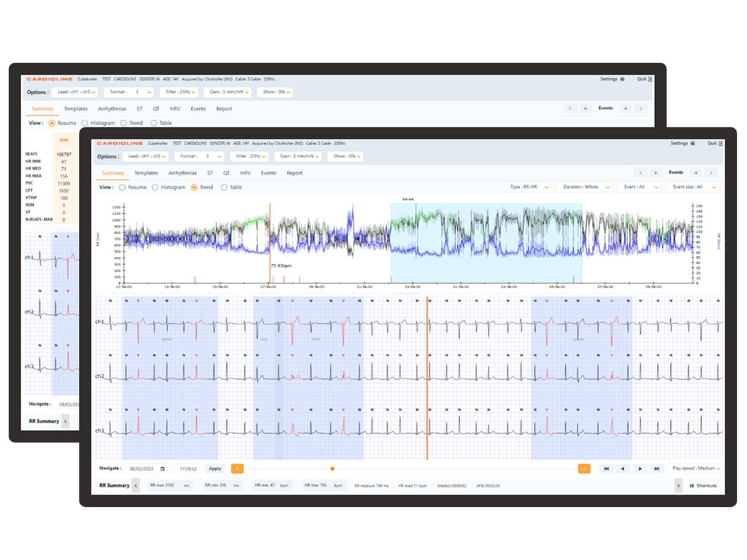Click the step backward playback arrow
Image resolution: width=747 pixels, height=560 pixels.
click(623, 469)
